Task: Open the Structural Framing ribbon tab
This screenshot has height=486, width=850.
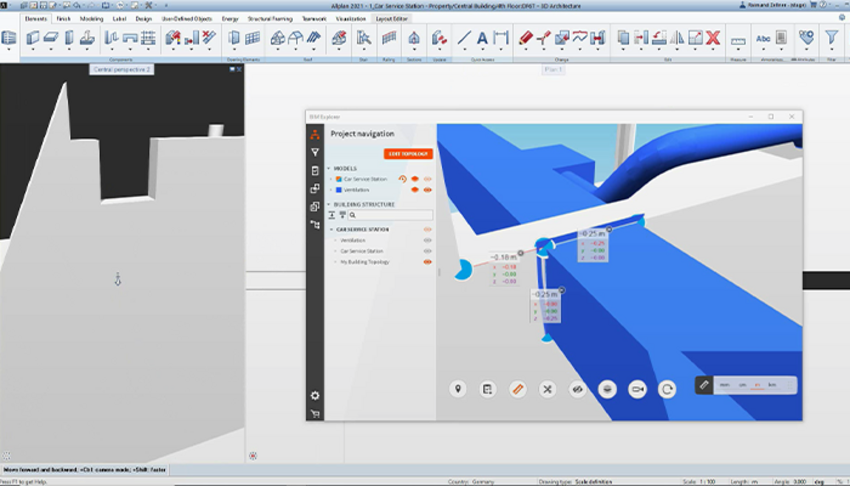Action: (x=268, y=18)
